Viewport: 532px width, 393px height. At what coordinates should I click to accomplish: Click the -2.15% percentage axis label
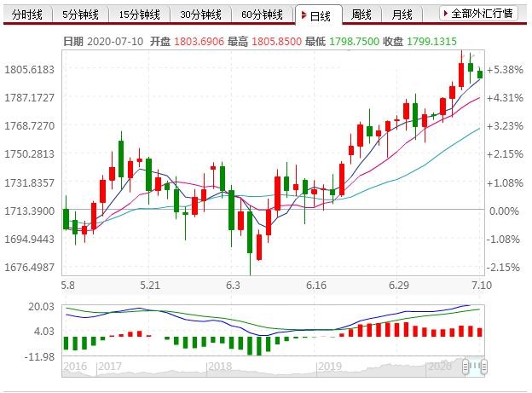coord(503,268)
